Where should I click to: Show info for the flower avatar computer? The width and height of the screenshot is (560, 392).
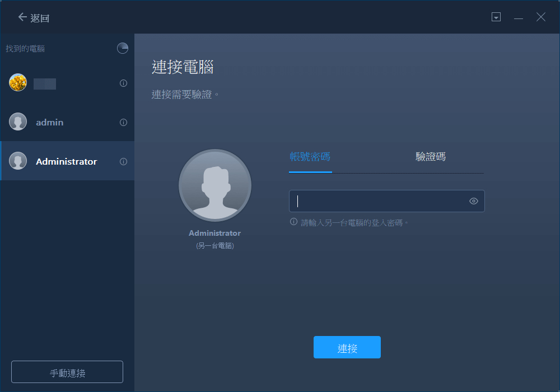[123, 83]
